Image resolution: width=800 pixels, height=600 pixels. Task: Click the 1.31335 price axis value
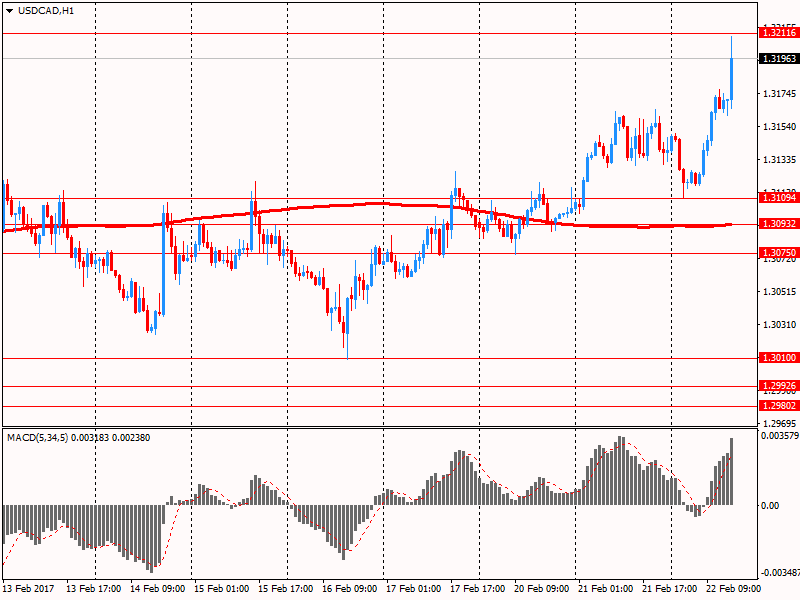(x=779, y=160)
